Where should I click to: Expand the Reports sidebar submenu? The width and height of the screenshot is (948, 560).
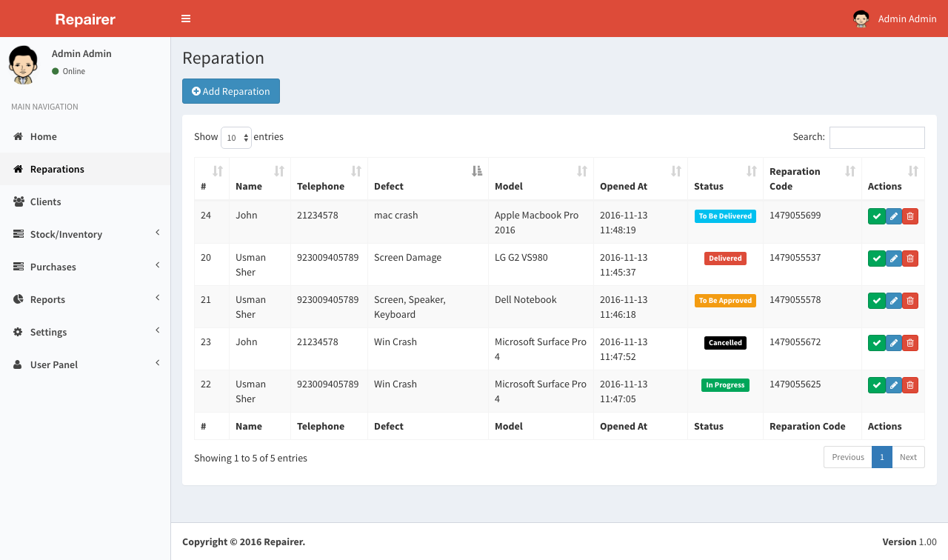coord(85,299)
